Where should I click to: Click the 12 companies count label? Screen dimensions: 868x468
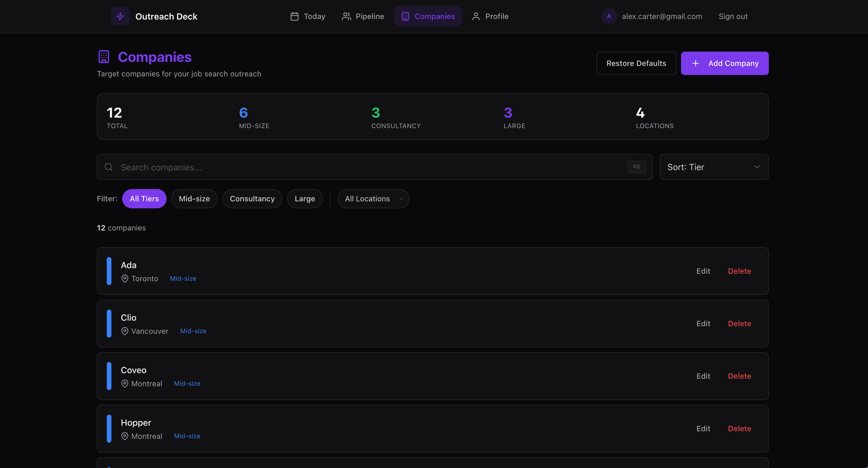coord(121,228)
